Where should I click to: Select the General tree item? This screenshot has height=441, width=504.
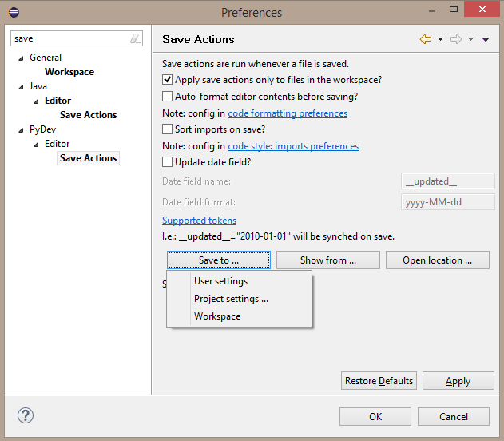pyautogui.click(x=46, y=58)
